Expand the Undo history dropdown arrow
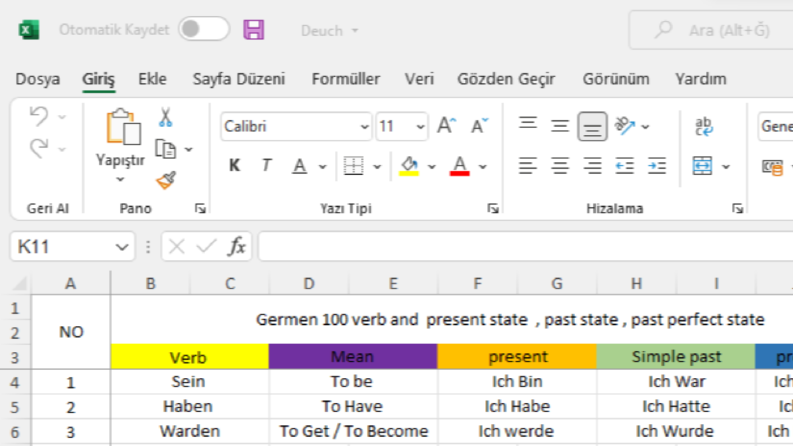Screen dimensions: 793x446 [62, 117]
